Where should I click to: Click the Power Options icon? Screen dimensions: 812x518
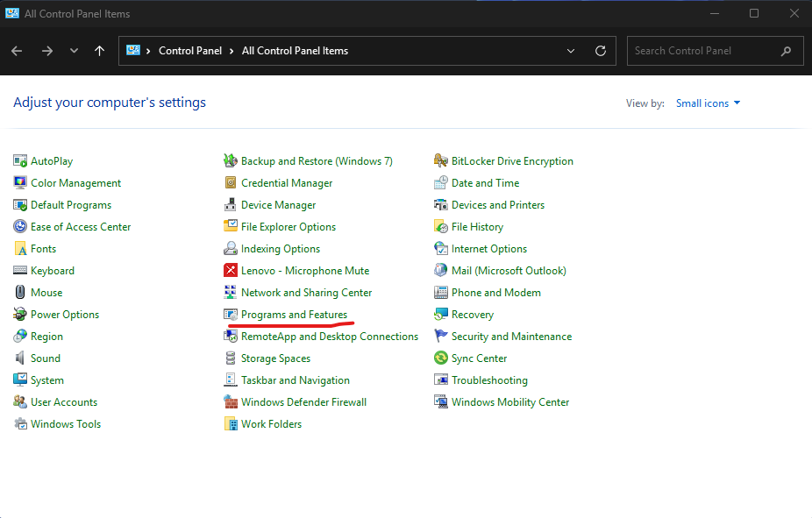click(20, 315)
